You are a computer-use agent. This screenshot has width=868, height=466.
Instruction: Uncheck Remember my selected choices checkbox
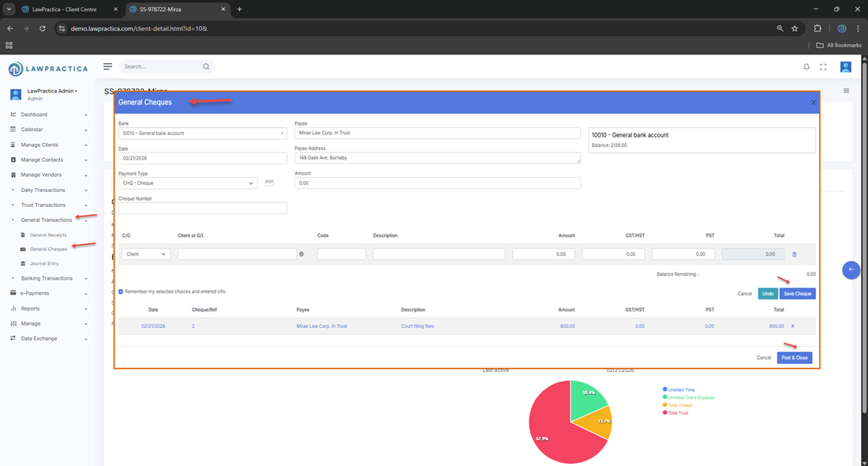121,291
